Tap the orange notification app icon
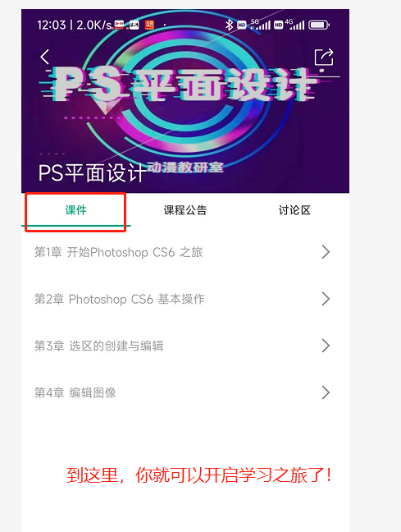 tap(149, 25)
